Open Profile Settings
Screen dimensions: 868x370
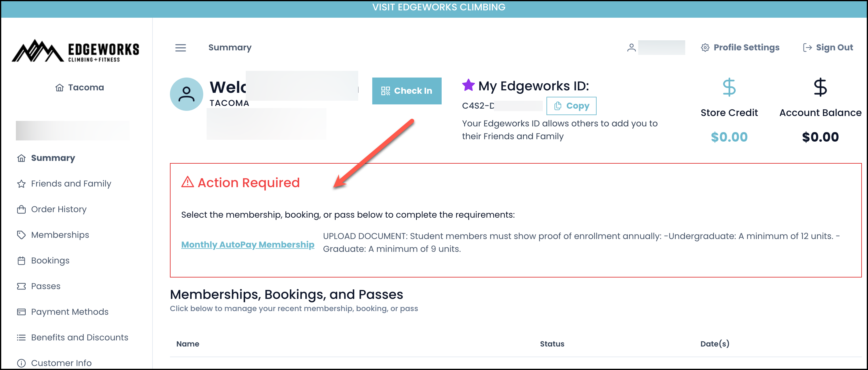tap(740, 48)
